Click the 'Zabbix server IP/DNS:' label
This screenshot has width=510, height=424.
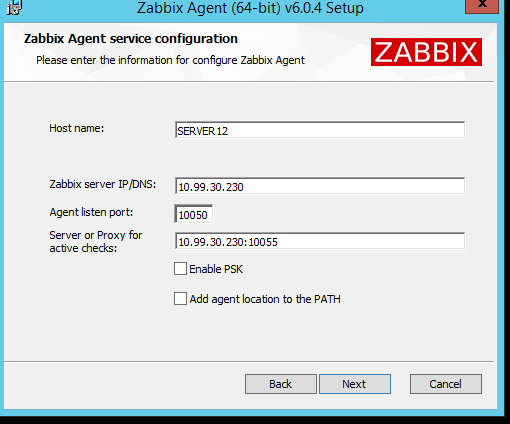[x=103, y=184]
